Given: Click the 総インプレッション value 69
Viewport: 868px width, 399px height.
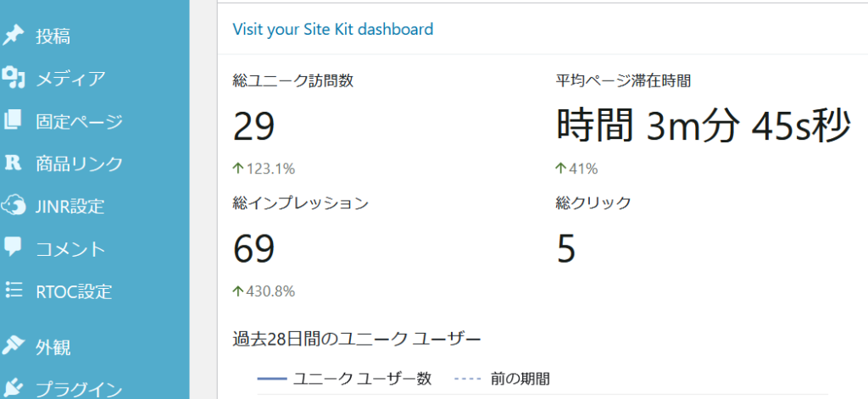Looking at the screenshot, I should point(253,248).
